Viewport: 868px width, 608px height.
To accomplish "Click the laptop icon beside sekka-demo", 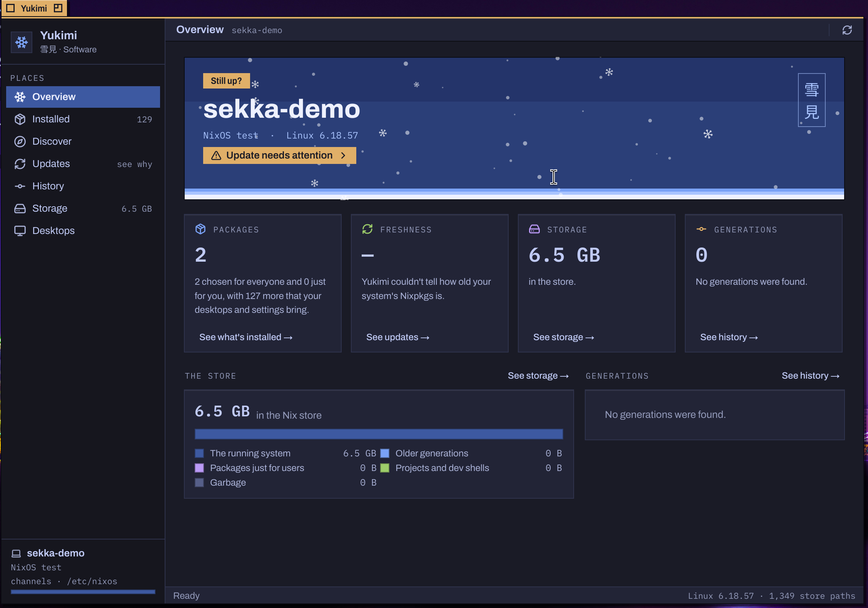I will [16, 553].
